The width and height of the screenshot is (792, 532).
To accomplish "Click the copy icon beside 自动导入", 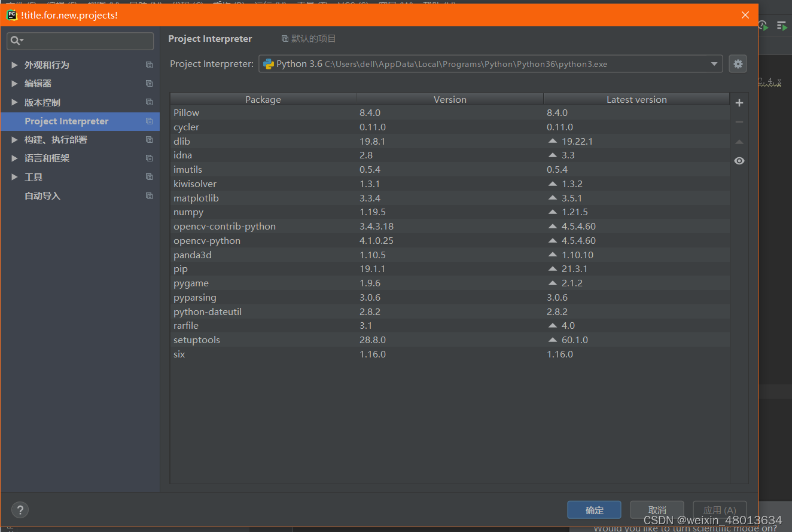I will tap(149, 196).
